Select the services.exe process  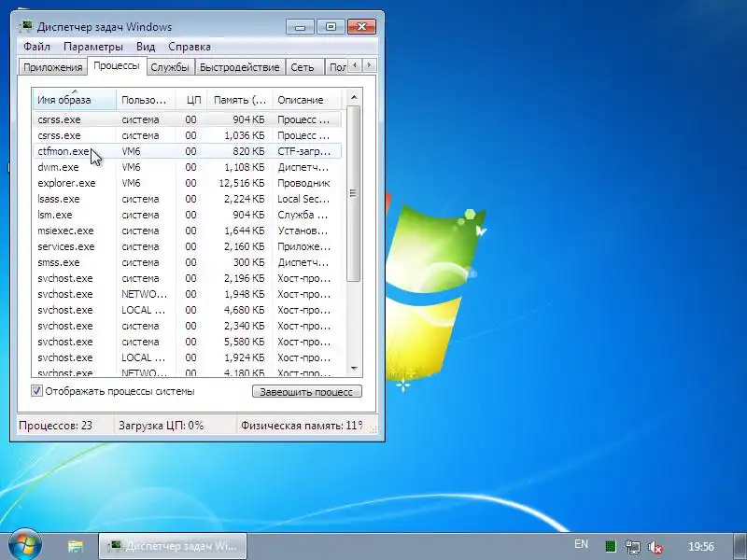[187, 246]
